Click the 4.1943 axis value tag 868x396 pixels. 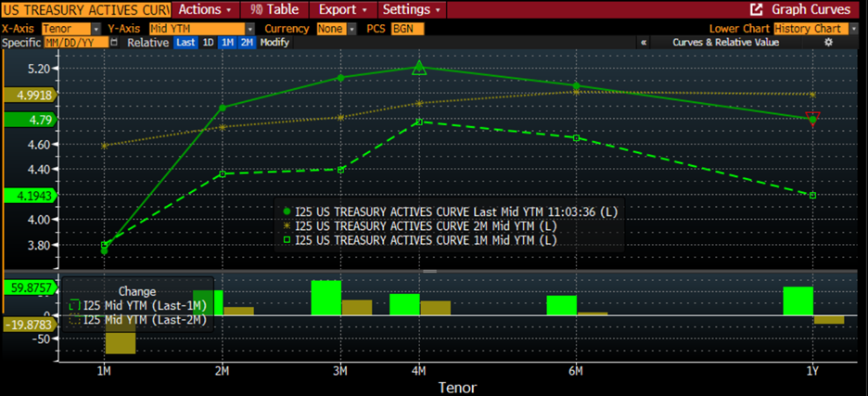point(30,196)
